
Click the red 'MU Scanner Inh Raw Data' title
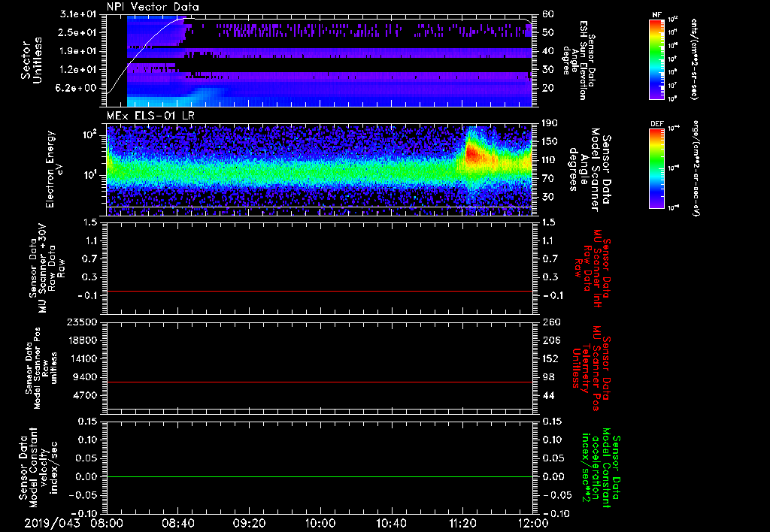(x=591, y=268)
